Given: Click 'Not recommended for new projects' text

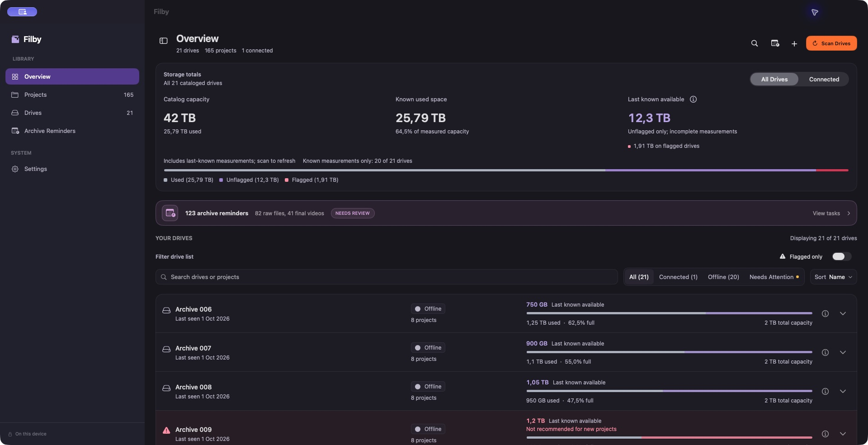Looking at the screenshot, I should (x=571, y=429).
